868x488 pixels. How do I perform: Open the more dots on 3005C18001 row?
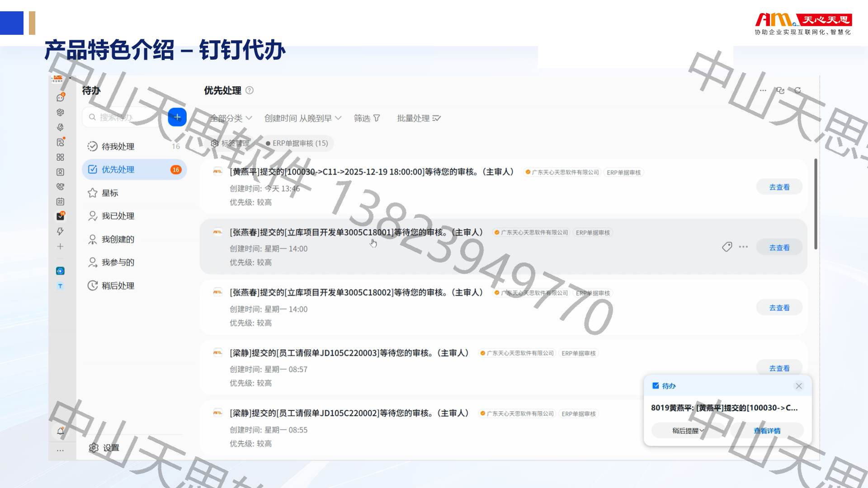[743, 247]
